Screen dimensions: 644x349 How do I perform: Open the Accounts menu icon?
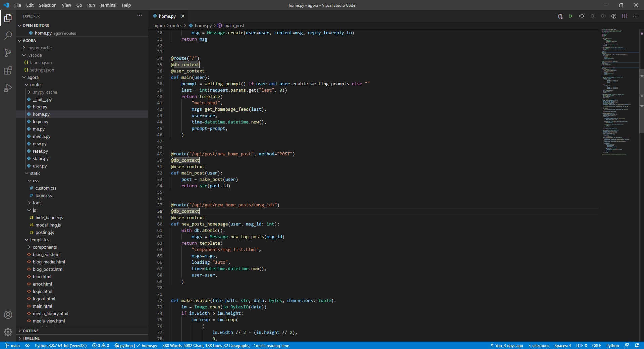pos(8,315)
